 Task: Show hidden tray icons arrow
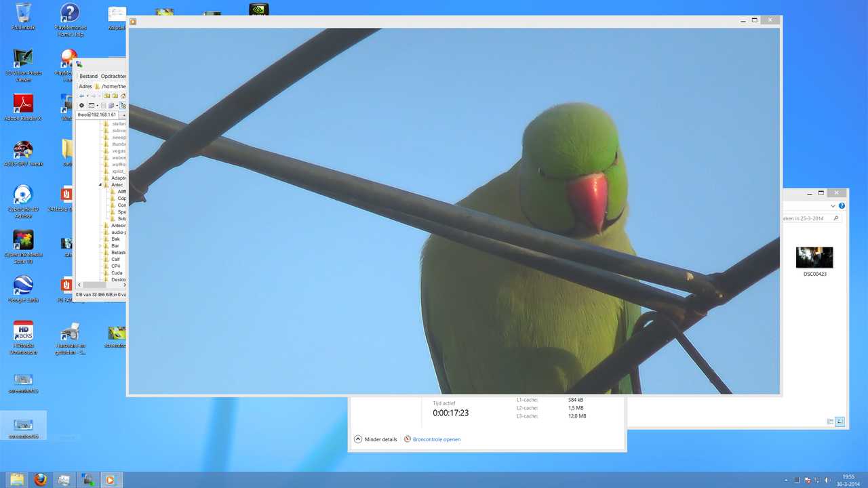coord(787,480)
